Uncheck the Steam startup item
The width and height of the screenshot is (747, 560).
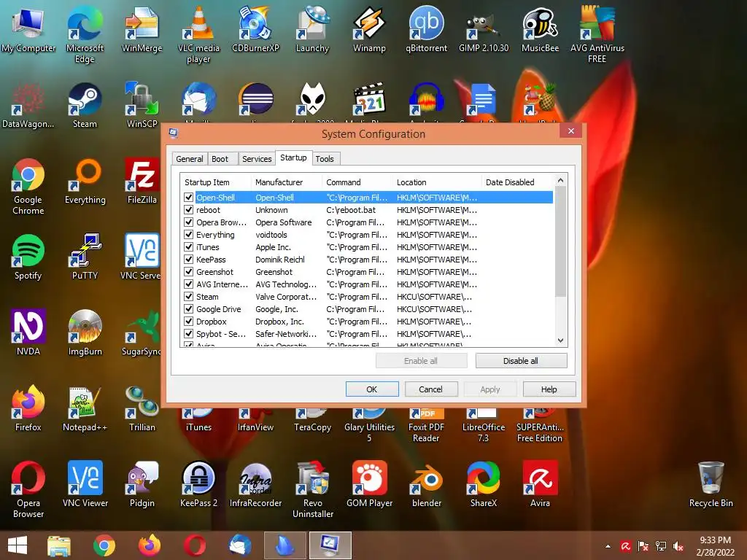click(189, 296)
